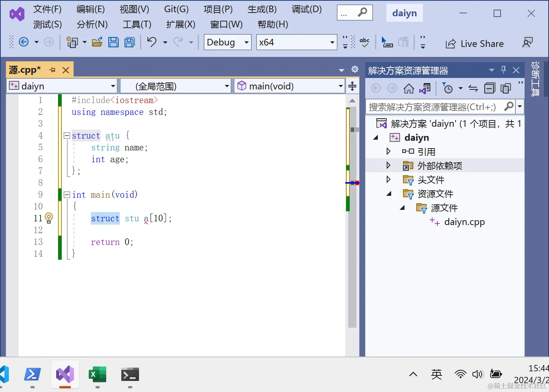Image resolution: width=549 pixels, height=392 pixels.
Task: Open the 调试(D) menu
Action: [x=306, y=9]
